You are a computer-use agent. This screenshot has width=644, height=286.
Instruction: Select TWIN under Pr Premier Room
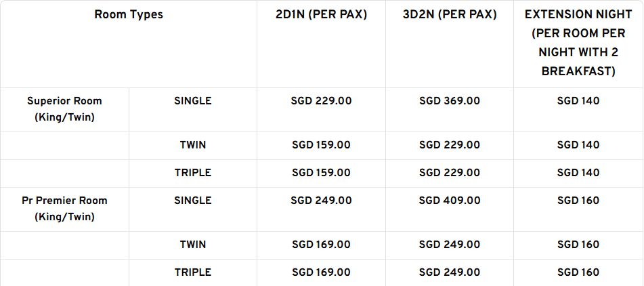(193, 245)
